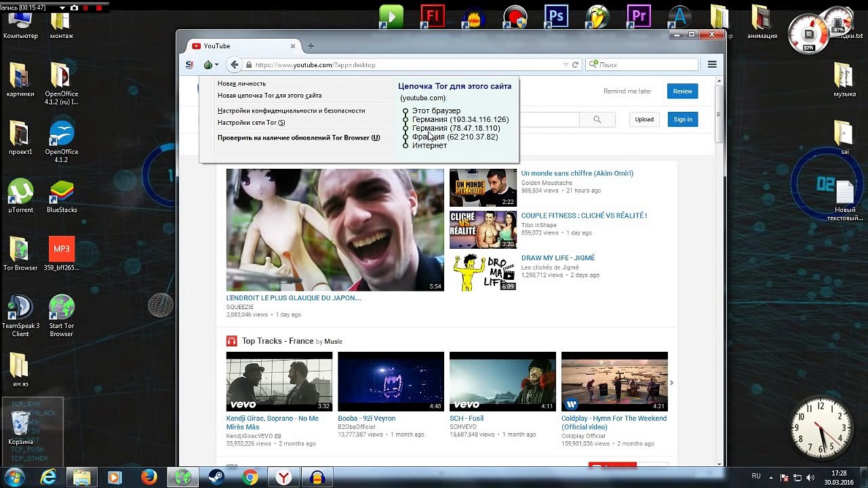Open Windows Explorer from taskbar
This screenshot has height=488, width=868.
(x=82, y=477)
